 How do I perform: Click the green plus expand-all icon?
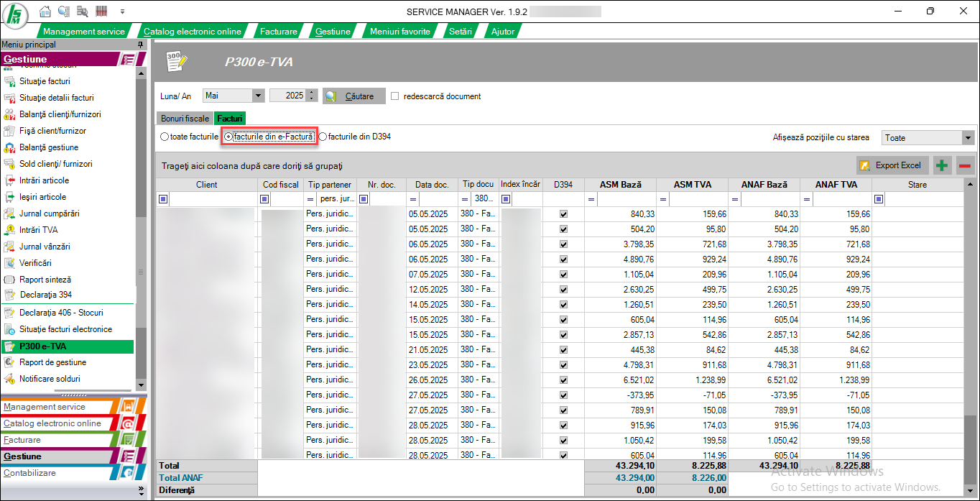941,165
